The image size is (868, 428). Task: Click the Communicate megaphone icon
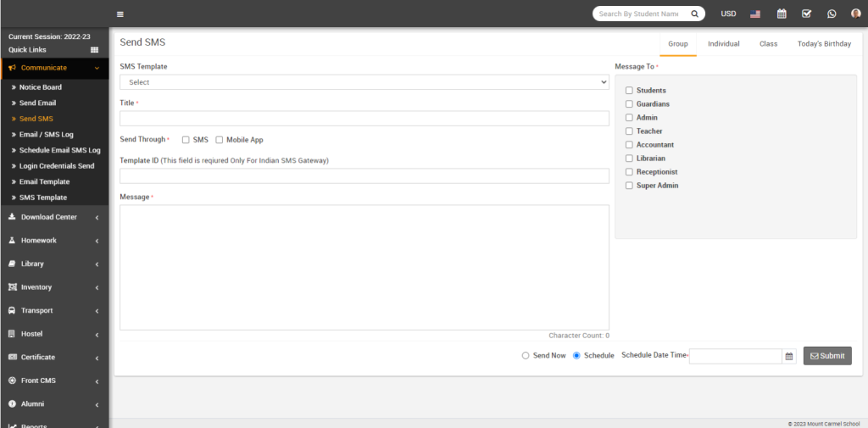click(12, 68)
